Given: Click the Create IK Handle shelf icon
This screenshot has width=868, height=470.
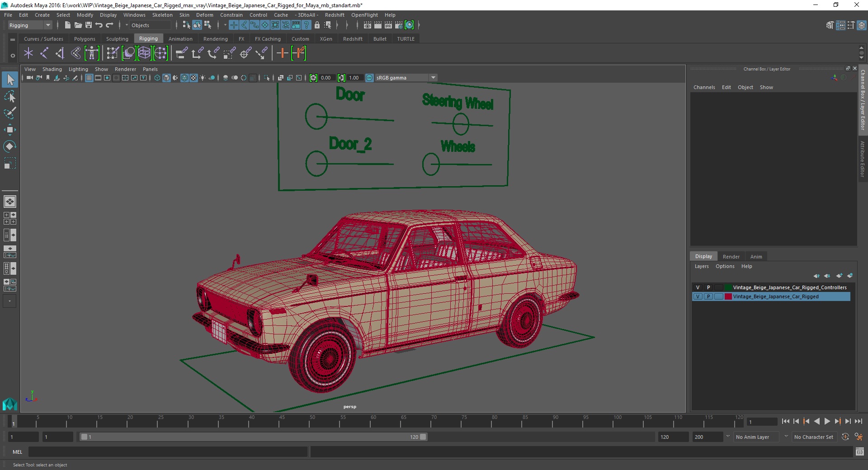Looking at the screenshot, I should coord(60,53).
